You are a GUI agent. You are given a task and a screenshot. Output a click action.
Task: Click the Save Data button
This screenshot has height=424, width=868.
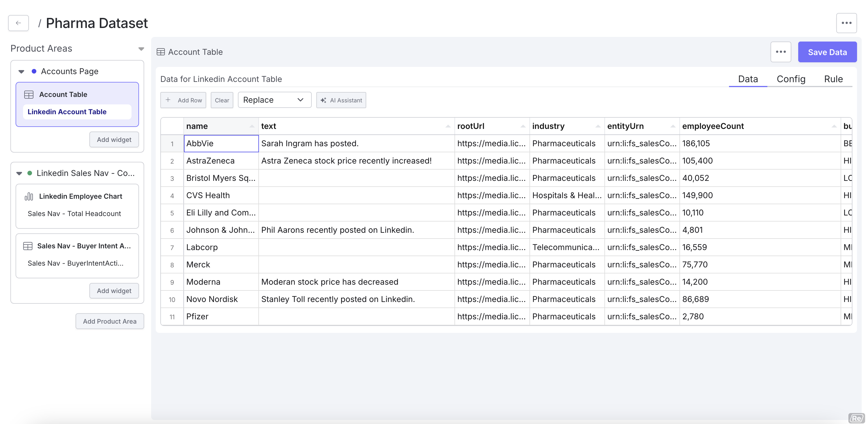[827, 52]
